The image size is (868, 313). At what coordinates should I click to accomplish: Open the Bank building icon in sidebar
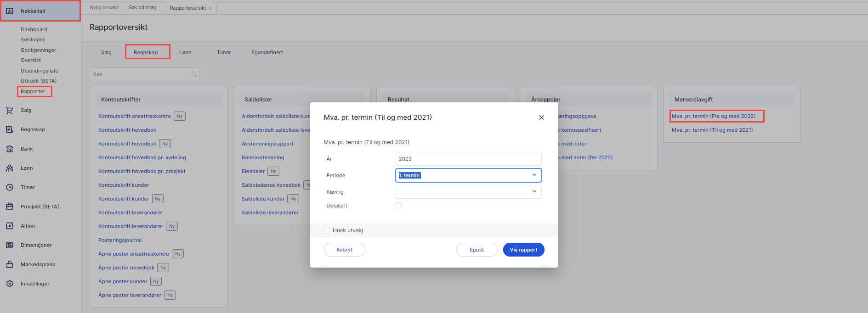[9, 149]
